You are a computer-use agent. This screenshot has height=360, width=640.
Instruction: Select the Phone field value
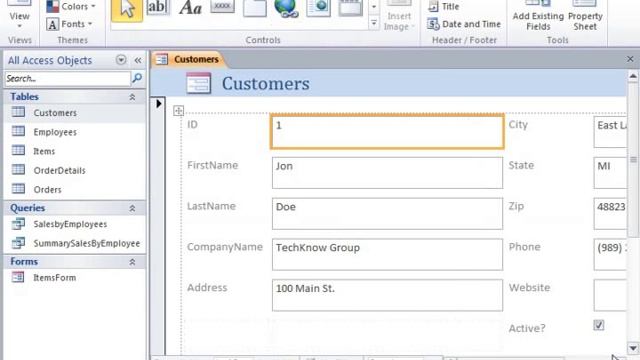click(x=610, y=255)
